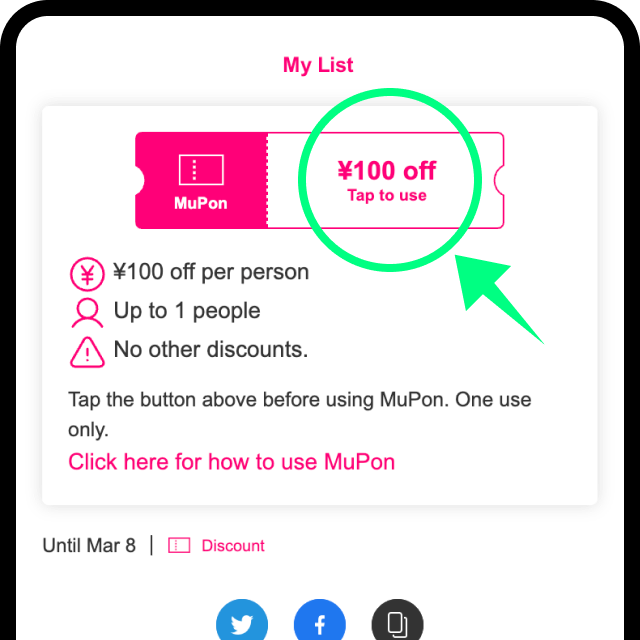Click the pink Discount label
Image resolution: width=640 pixels, height=640 pixels.
coord(233,546)
